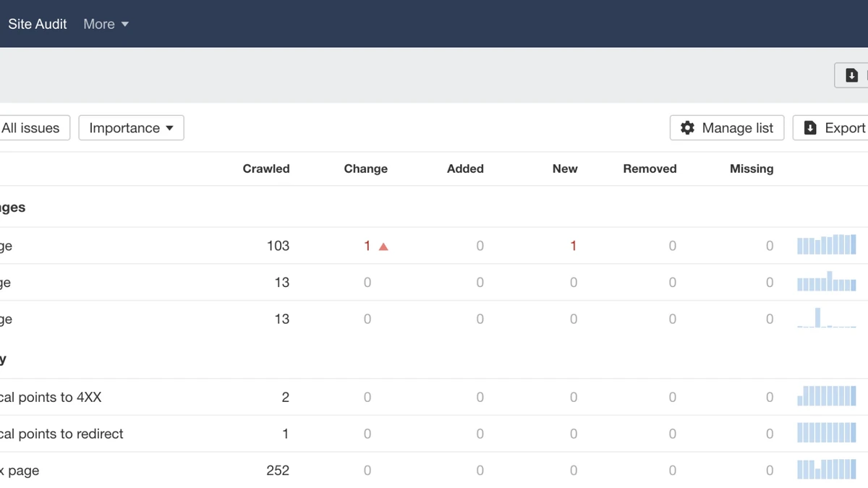Click the Change column header
The height and width of the screenshot is (488, 868).
pos(366,168)
